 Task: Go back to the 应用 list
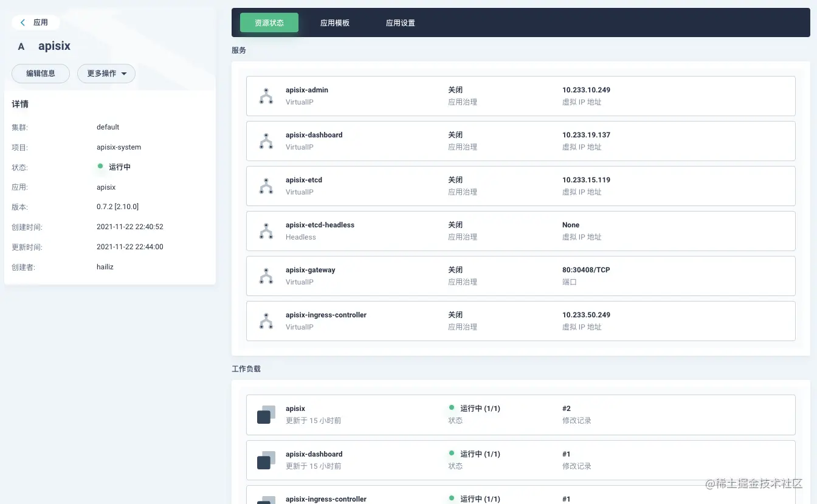[35, 22]
